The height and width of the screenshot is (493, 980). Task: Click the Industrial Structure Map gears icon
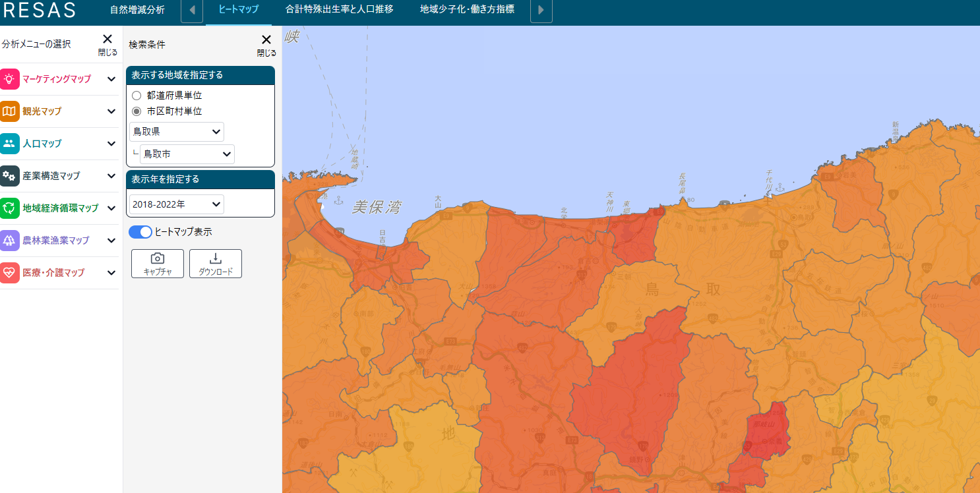point(9,176)
